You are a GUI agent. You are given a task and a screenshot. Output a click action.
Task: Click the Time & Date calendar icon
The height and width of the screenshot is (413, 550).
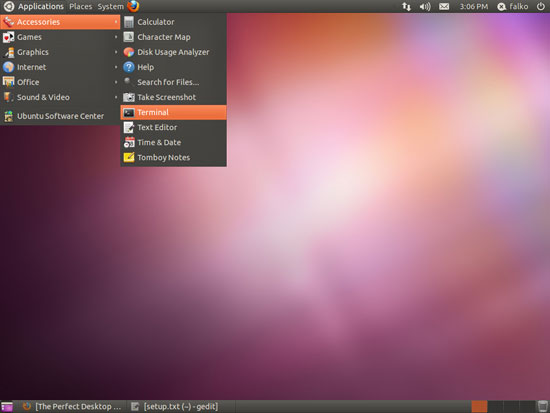point(129,142)
